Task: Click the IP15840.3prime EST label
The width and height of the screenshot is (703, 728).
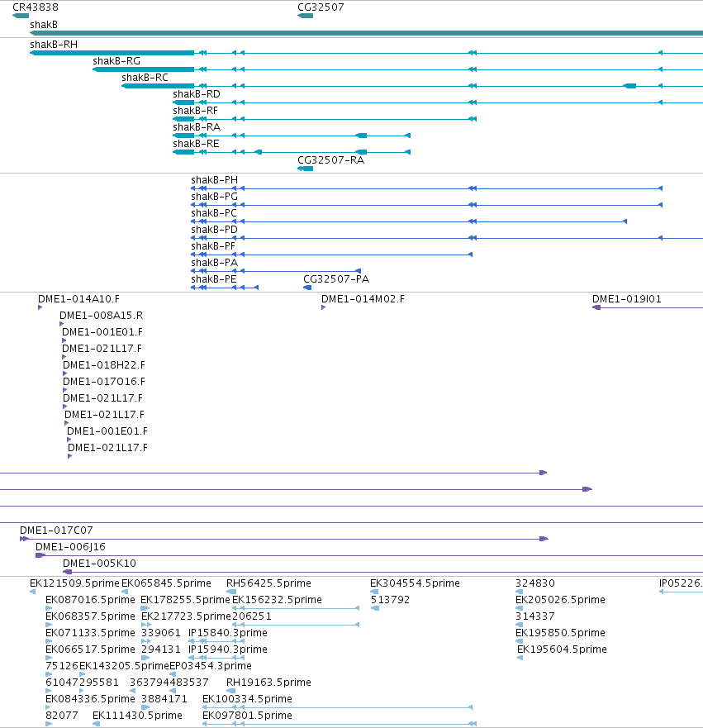Action: point(228,633)
